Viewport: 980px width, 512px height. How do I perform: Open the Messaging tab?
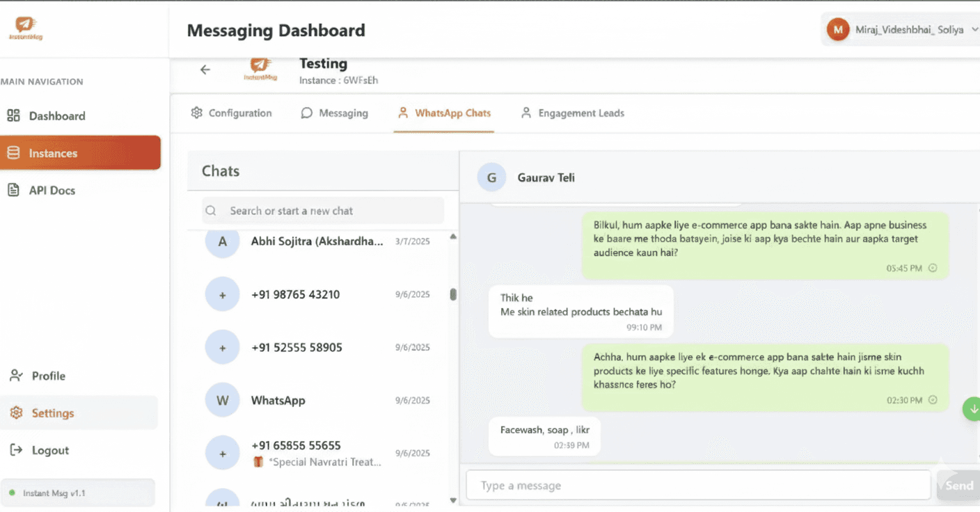334,113
